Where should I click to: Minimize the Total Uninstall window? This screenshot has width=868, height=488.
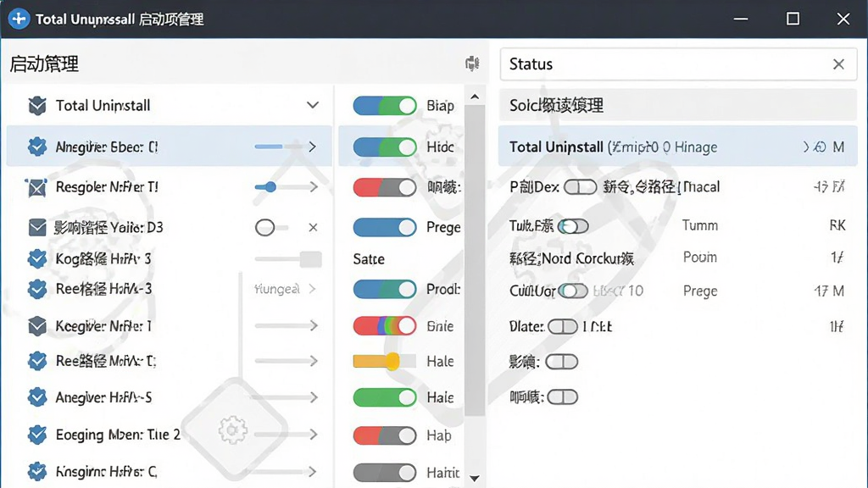(741, 19)
